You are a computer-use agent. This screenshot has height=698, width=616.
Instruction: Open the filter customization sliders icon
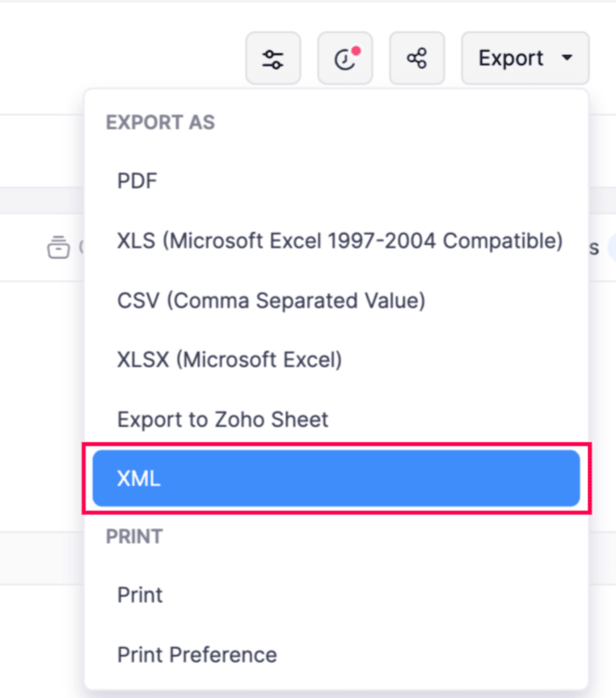click(x=272, y=57)
